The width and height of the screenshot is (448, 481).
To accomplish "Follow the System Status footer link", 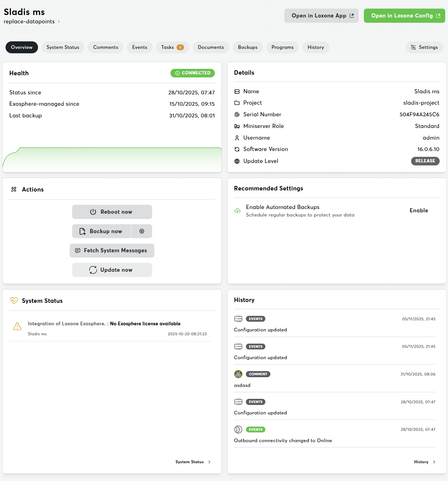I will click(x=193, y=462).
